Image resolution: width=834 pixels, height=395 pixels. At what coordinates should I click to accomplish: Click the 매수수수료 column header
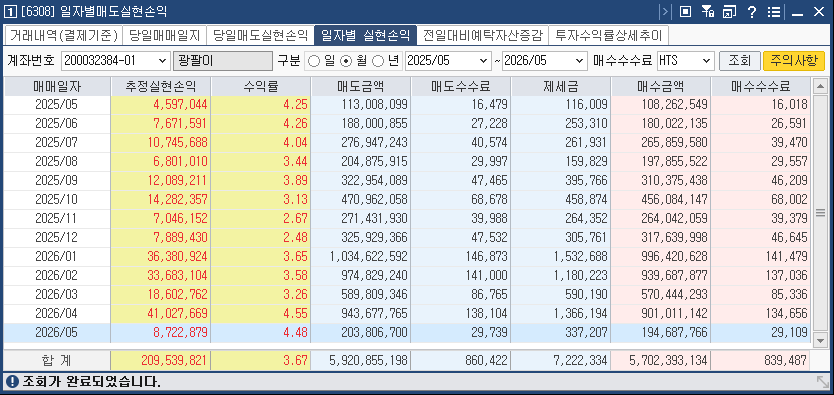click(761, 87)
